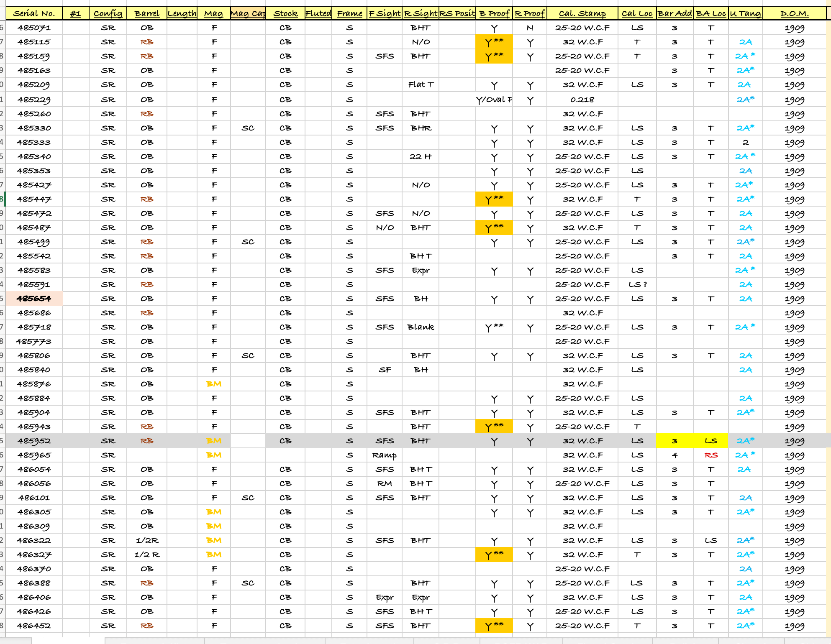Screen dimensions: 831x644
Task: Click the Mag Cap orange header cell
Action: tap(248, 13)
